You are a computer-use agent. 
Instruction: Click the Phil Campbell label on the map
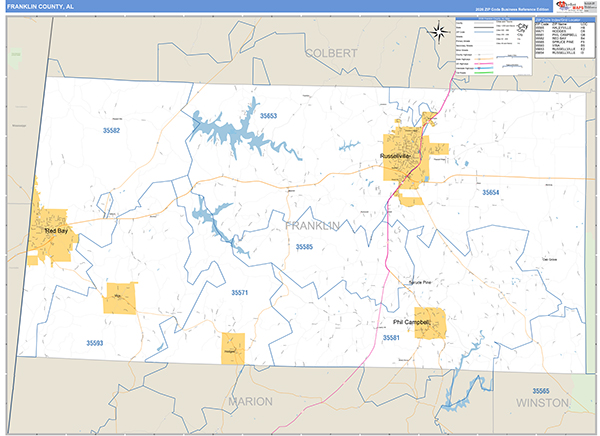coord(412,322)
